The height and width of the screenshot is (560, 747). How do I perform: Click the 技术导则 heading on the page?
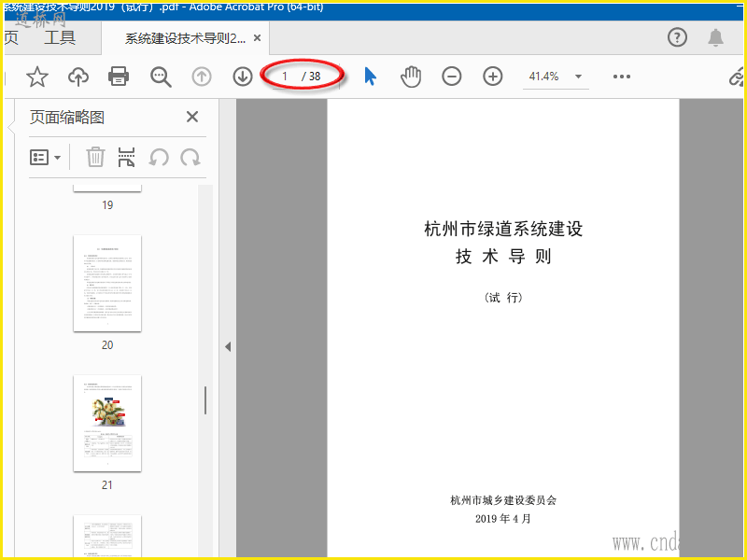pyautogui.click(x=503, y=257)
